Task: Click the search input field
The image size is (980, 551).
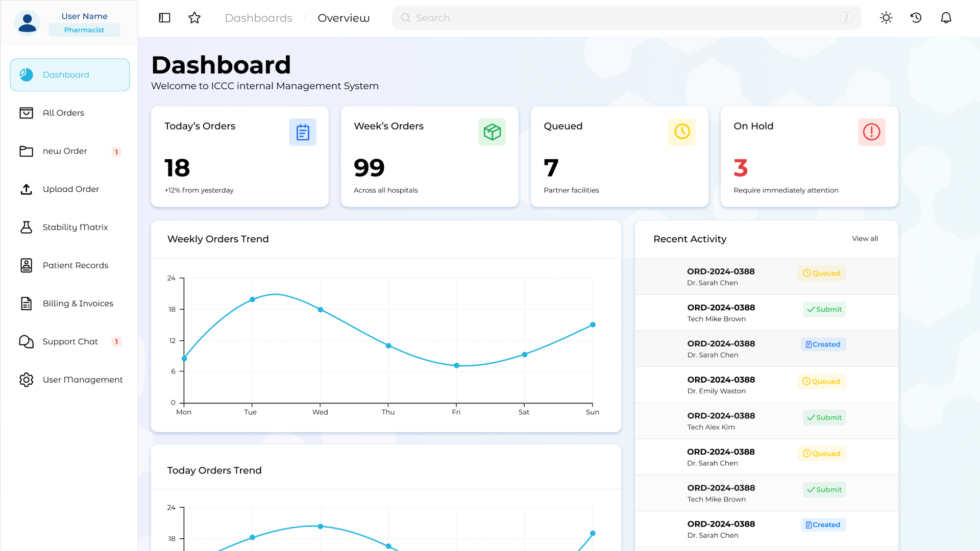Action: tap(561, 17)
